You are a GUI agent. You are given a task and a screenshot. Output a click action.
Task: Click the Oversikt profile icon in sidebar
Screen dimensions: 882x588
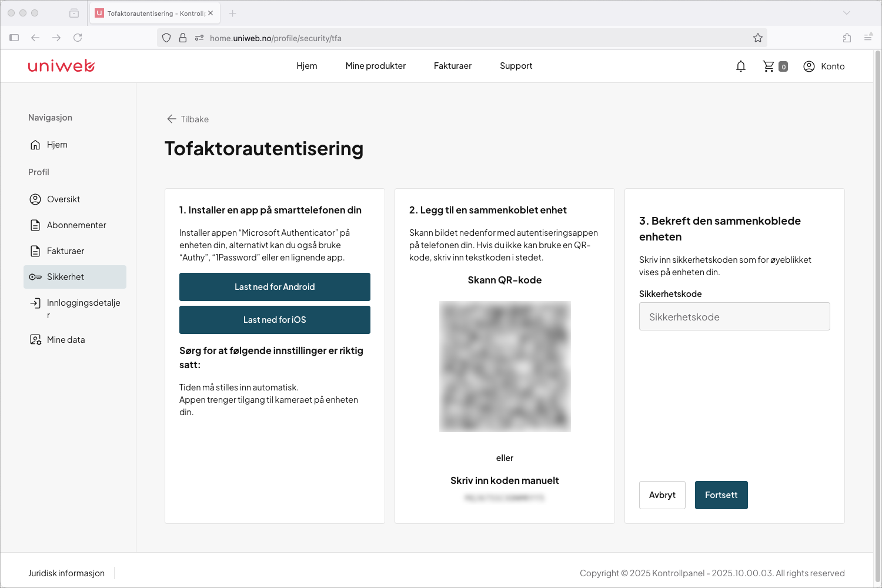tap(35, 199)
